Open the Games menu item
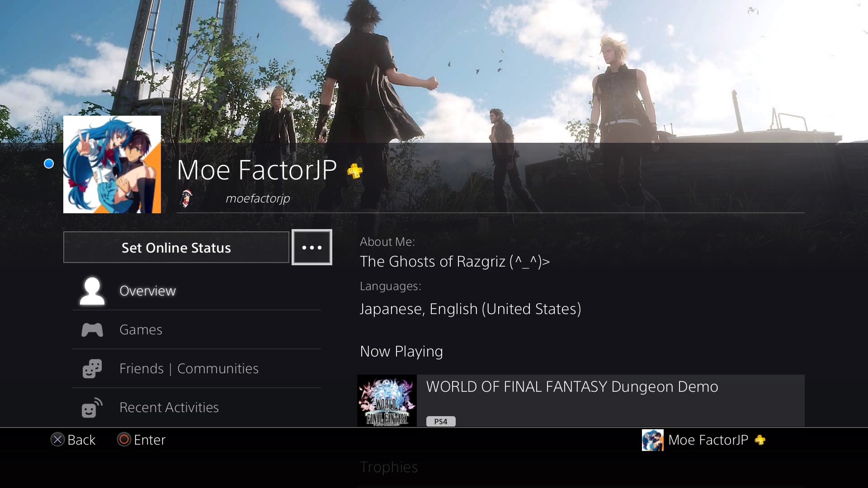 point(197,330)
